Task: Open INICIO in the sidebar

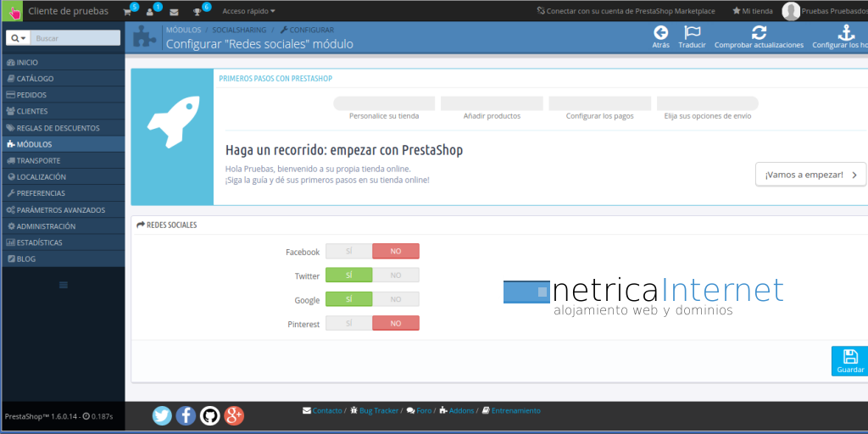Action: tap(63, 63)
